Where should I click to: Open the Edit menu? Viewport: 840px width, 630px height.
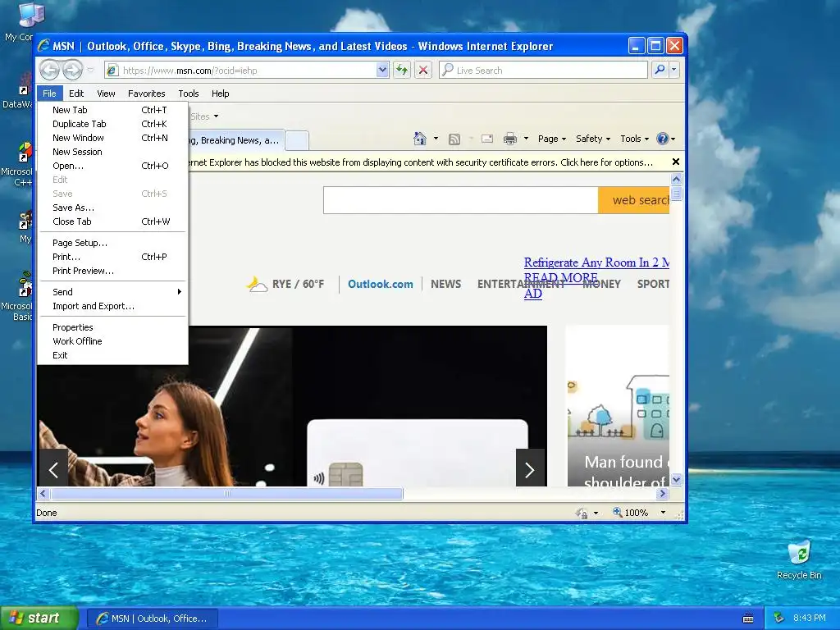pos(76,94)
